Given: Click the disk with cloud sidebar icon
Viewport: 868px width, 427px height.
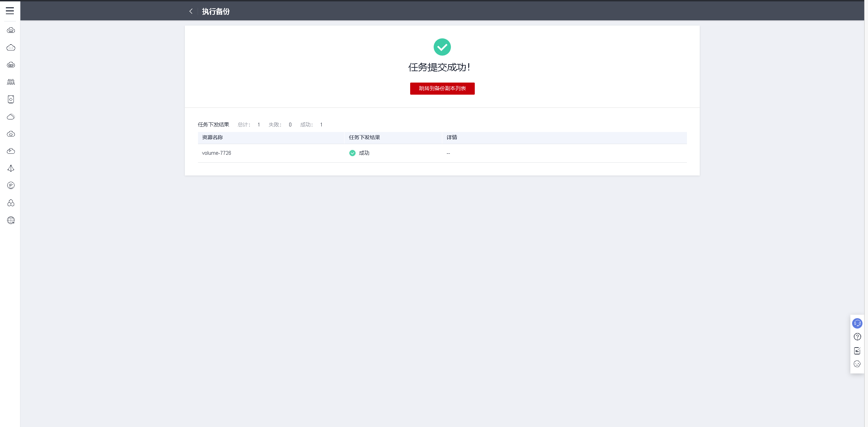Looking at the screenshot, I should click(x=11, y=99).
